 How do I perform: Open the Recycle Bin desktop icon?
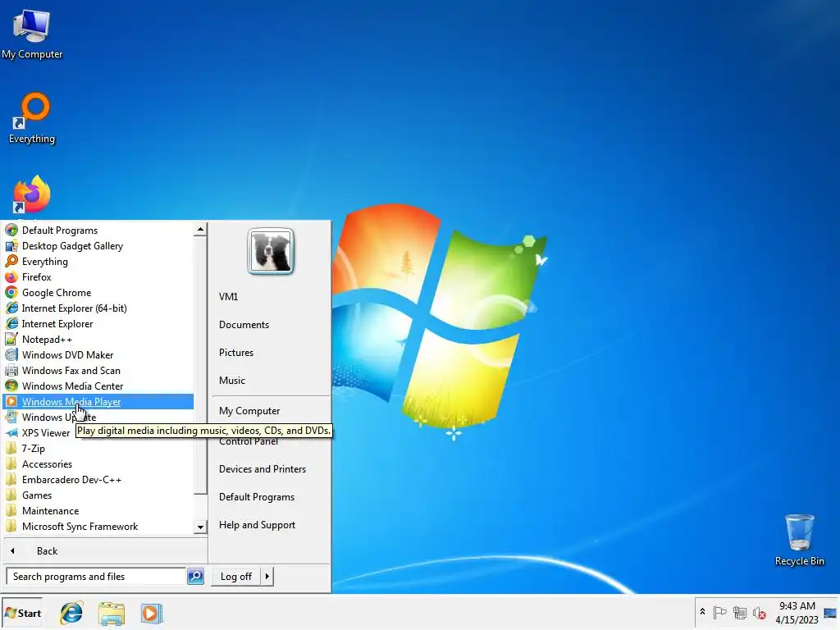799,539
